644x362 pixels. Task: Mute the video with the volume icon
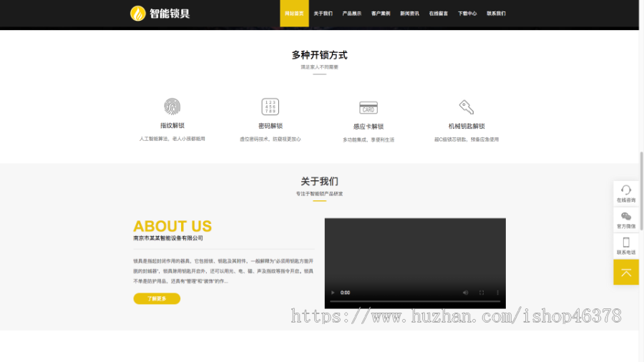(465, 293)
